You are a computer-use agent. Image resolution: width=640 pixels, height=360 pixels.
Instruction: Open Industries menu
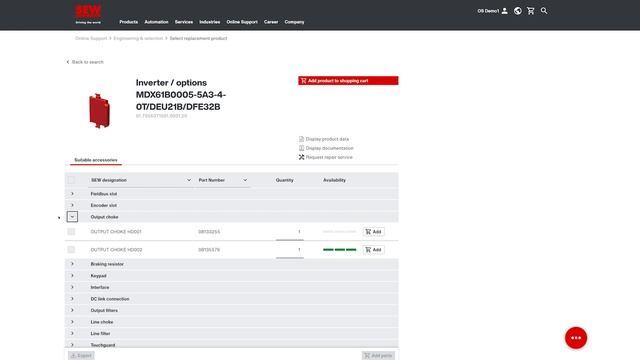pos(209,22)
